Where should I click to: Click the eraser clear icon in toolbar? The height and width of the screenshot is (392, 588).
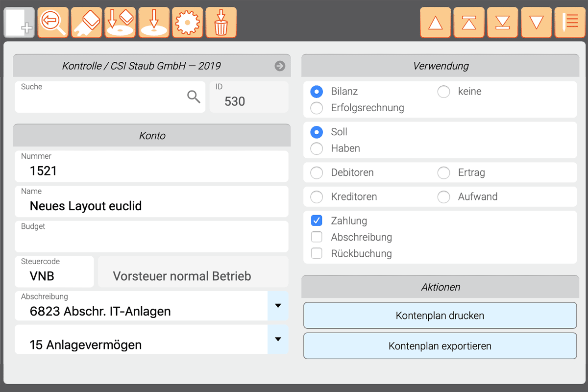pos(87,23)
